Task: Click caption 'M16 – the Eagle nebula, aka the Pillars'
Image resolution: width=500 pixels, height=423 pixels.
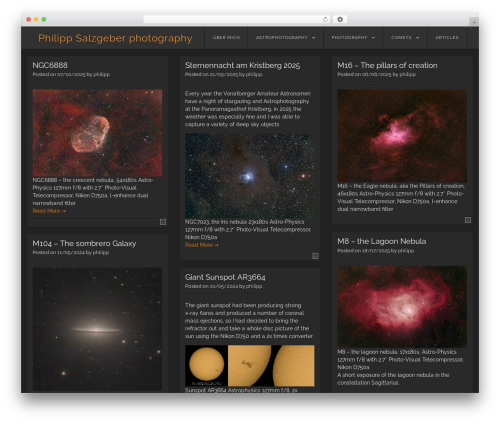Action: pyautogui.click(x=385, y=186)
